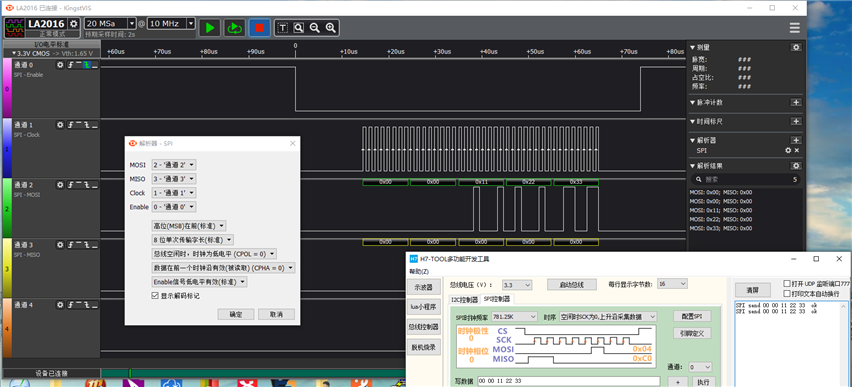Close the SPI analyzer dialog
This screenshot has width=852, height=387.
(x=292, y=143)
